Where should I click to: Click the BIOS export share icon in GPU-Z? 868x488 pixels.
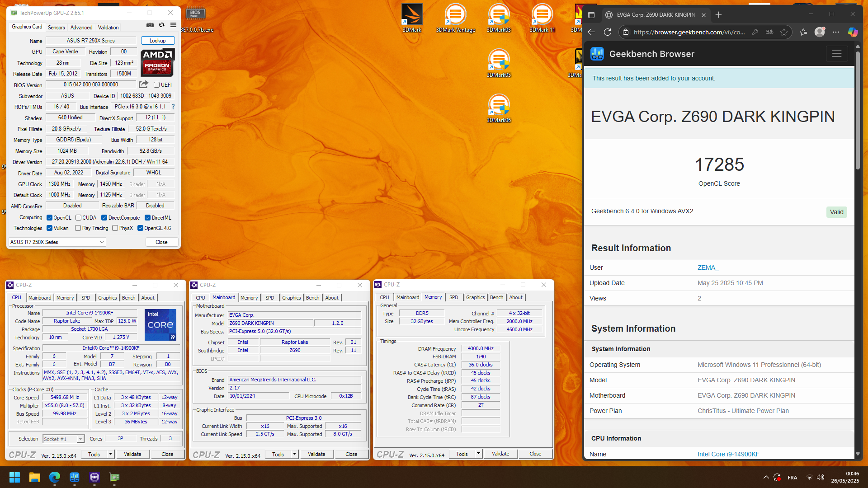[x=143, y=84]
